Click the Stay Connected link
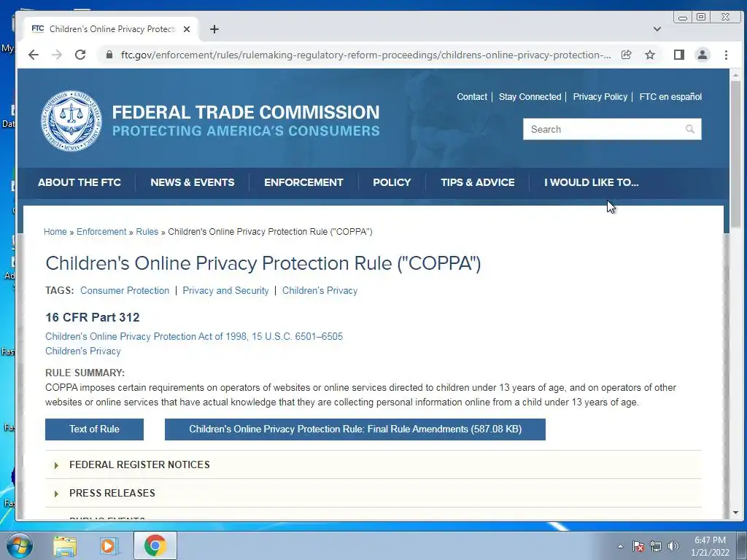 (530, 97)
